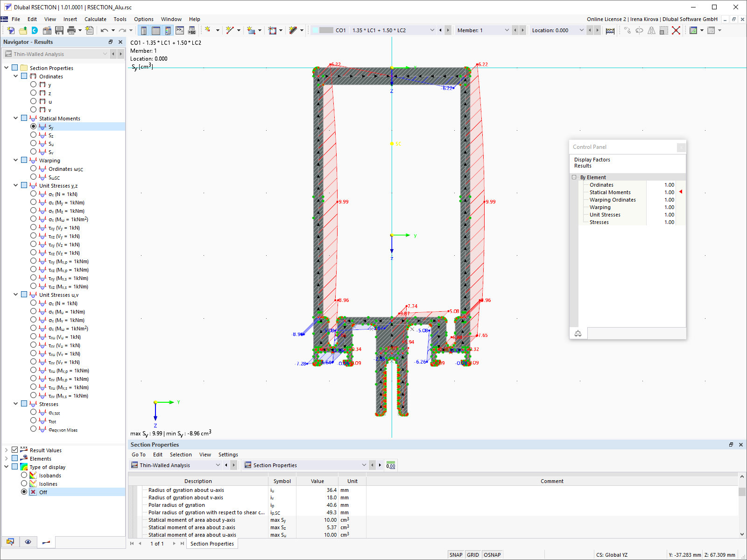The width and height of the screenshot is (747, 560).
Task: Open the Insert menu
Action: coord(70,19)
